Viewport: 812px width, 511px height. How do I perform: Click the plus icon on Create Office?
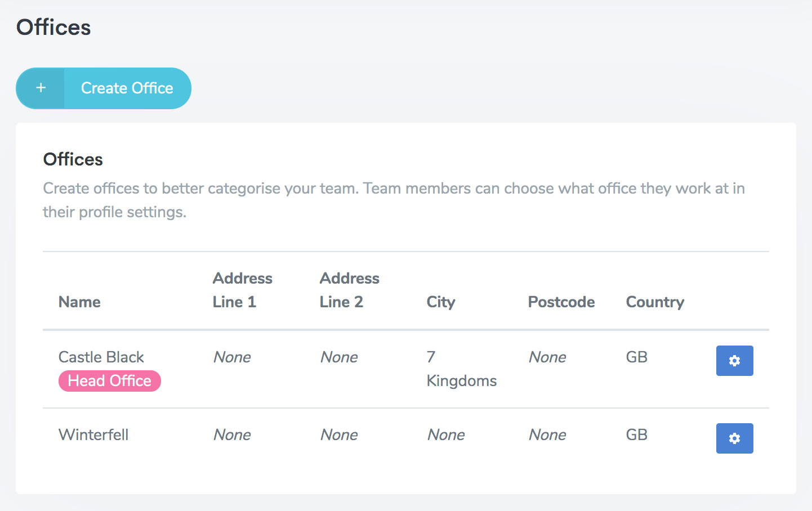pos(41,88)
